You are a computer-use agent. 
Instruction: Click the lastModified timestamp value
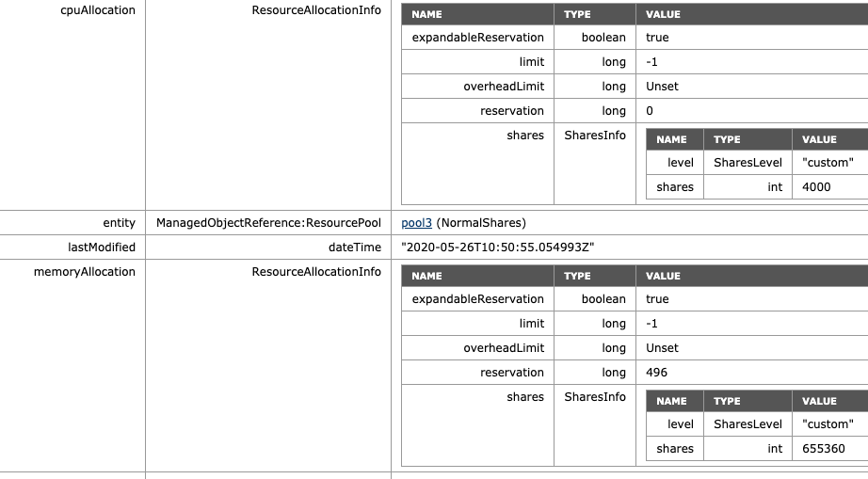498,247
